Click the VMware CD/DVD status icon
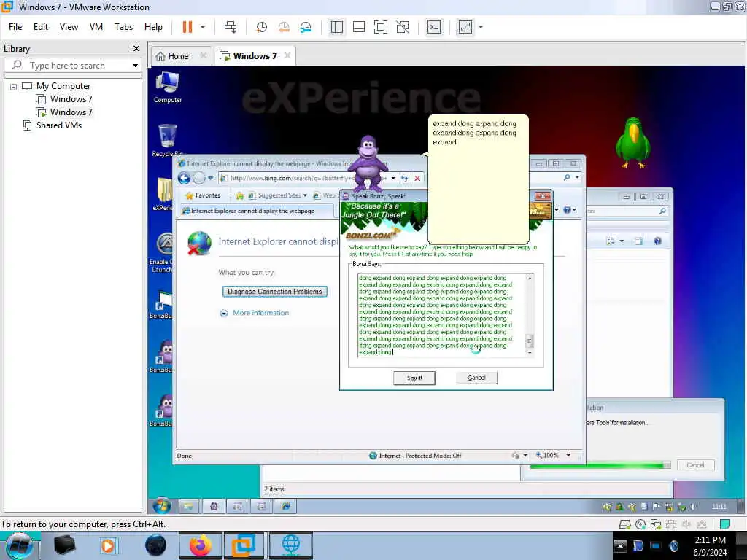 click(640, 524)
